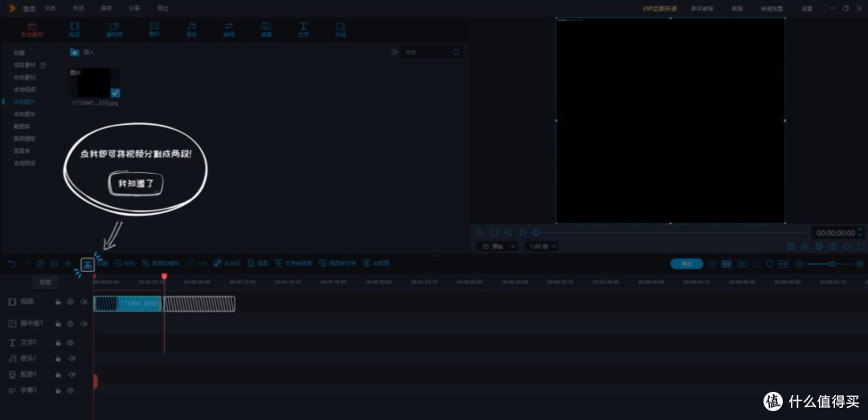Click the search magnifier icon
This screenshot has width=868, height=420.
(x=457, y=52)
